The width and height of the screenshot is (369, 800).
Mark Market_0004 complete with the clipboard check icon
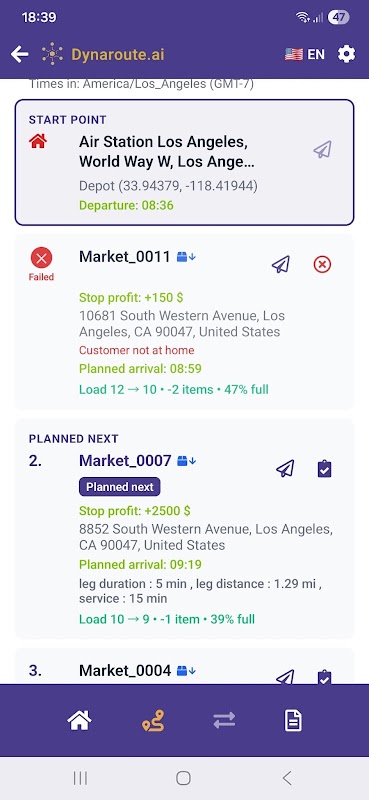click(325, 677)
